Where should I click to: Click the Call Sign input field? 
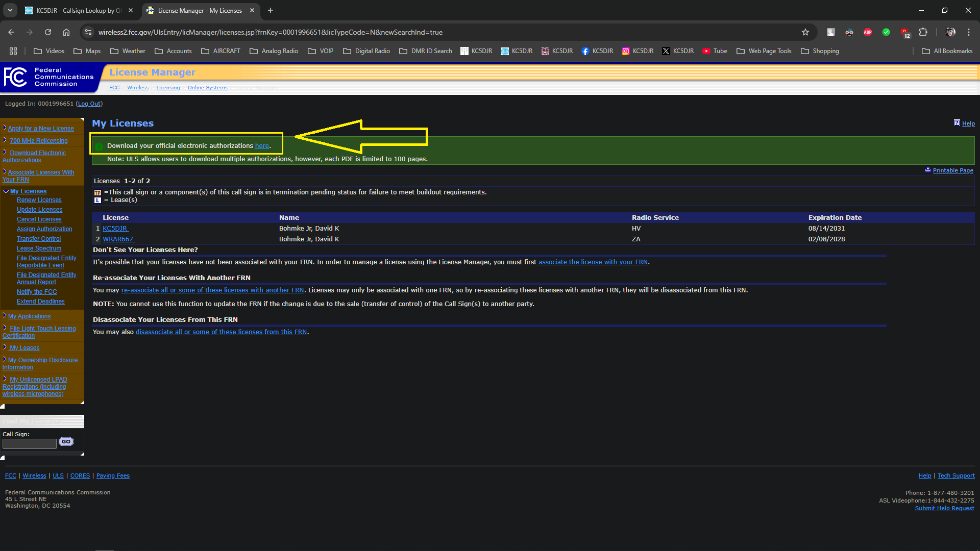click(30, 444)
